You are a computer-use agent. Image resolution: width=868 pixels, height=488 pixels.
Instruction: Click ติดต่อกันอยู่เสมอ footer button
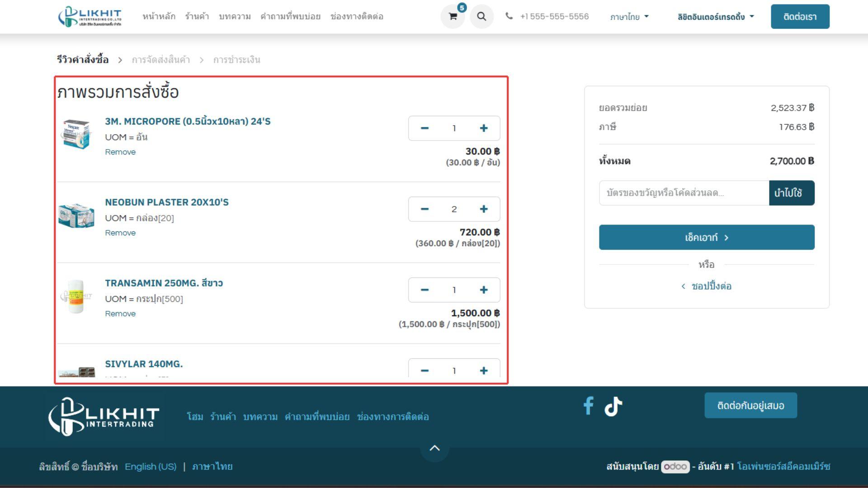tap(750, 405)
